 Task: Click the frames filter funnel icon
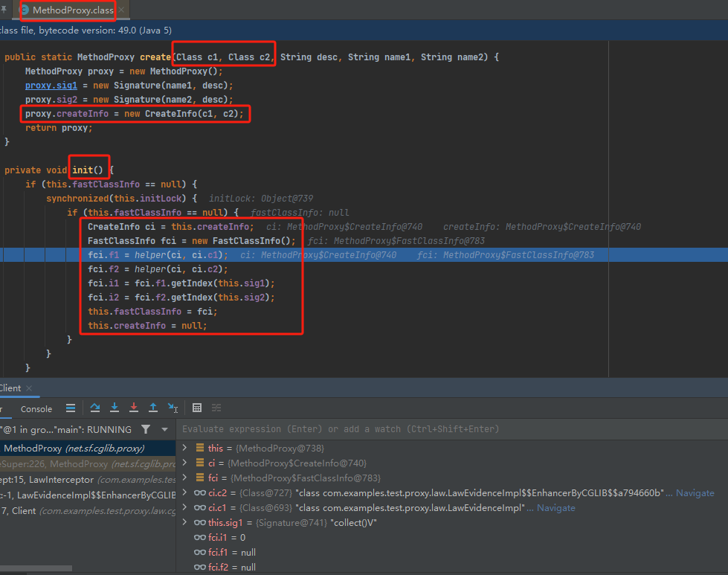(x=146, y=430)
